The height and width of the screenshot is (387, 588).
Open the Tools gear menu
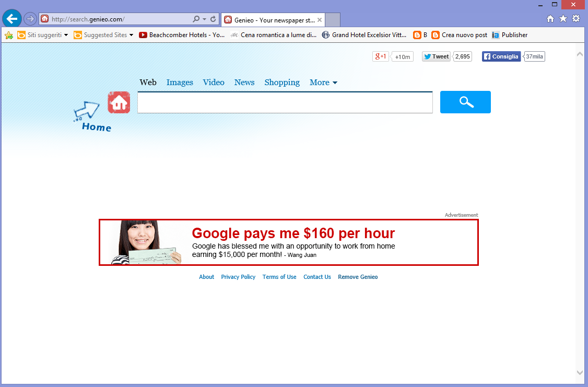click(x=576, y=18)
